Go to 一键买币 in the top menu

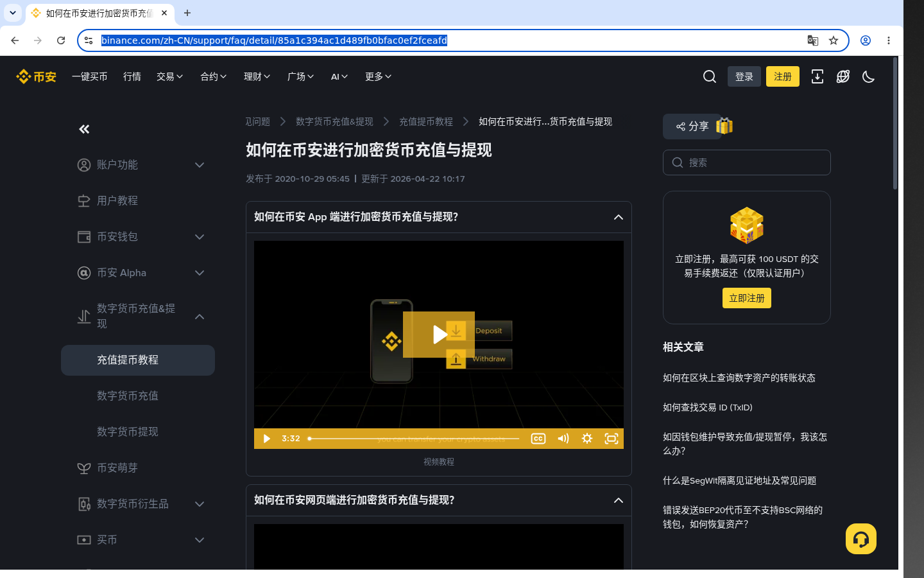90,76
